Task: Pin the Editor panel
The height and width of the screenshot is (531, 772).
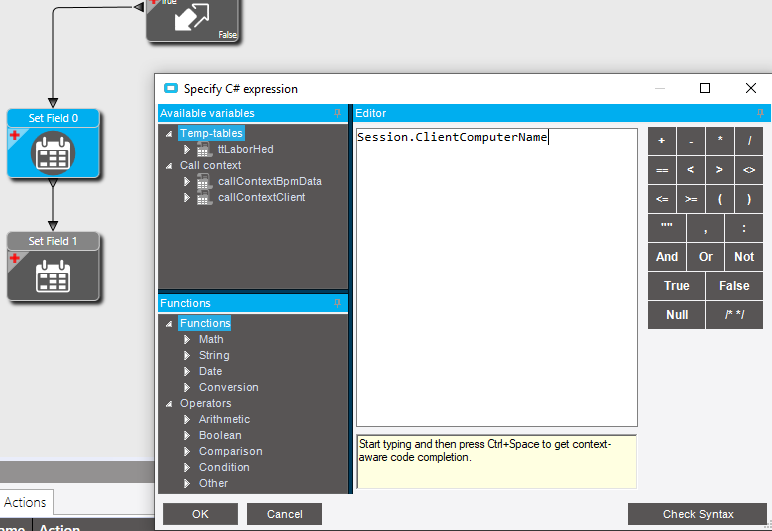Action: click(x=760, y=113)
